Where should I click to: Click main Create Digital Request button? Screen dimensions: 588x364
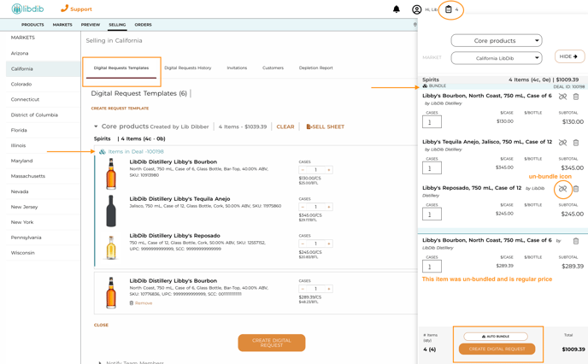click(x=272, y=343)
